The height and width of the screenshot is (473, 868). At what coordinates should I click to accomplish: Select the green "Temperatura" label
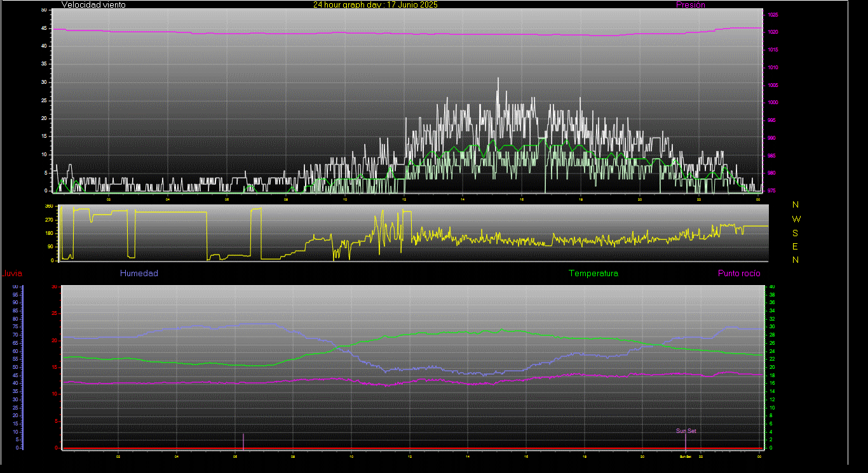(x=593, y=273)
